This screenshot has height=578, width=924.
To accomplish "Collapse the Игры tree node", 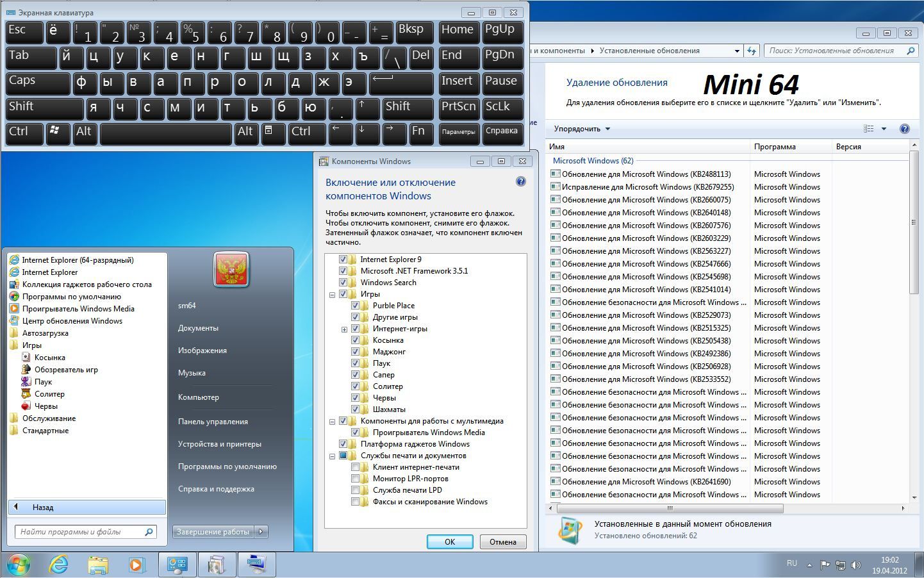I will click(332, 295).
